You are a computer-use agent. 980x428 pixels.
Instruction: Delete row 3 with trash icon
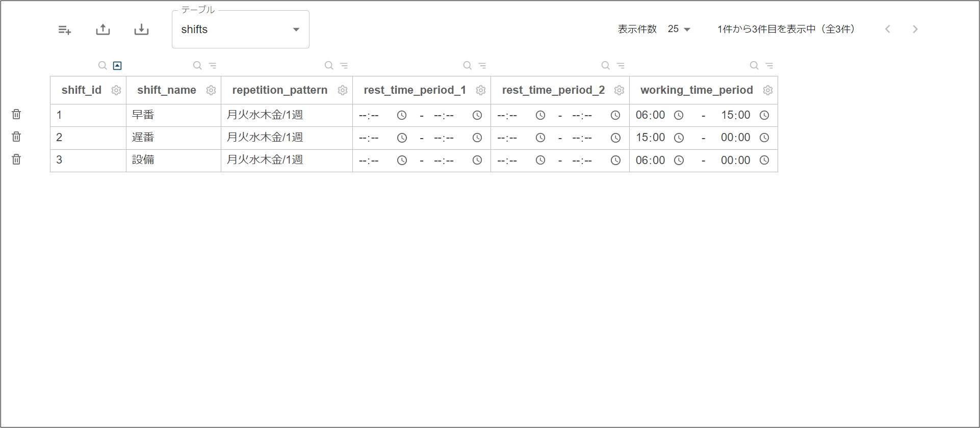click(x=16, y=159)
